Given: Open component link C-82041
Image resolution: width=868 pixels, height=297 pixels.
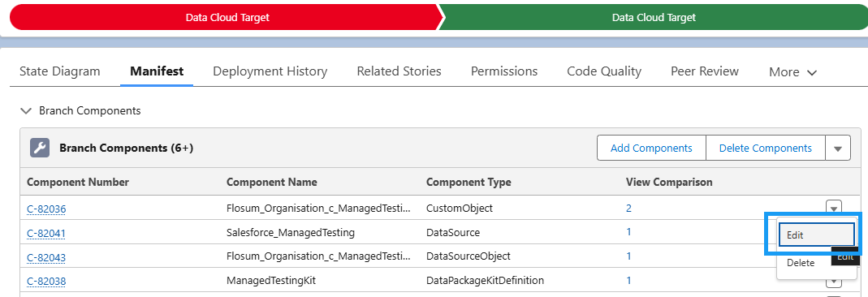Looking at the screenshot, I should coord(46,233).
